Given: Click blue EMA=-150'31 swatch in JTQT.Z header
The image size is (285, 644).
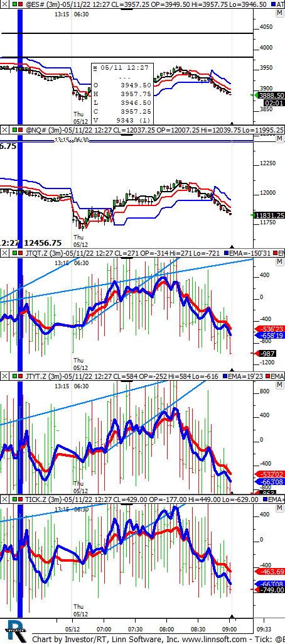Looking at the screenshot, I should click(x=226, y=253).
